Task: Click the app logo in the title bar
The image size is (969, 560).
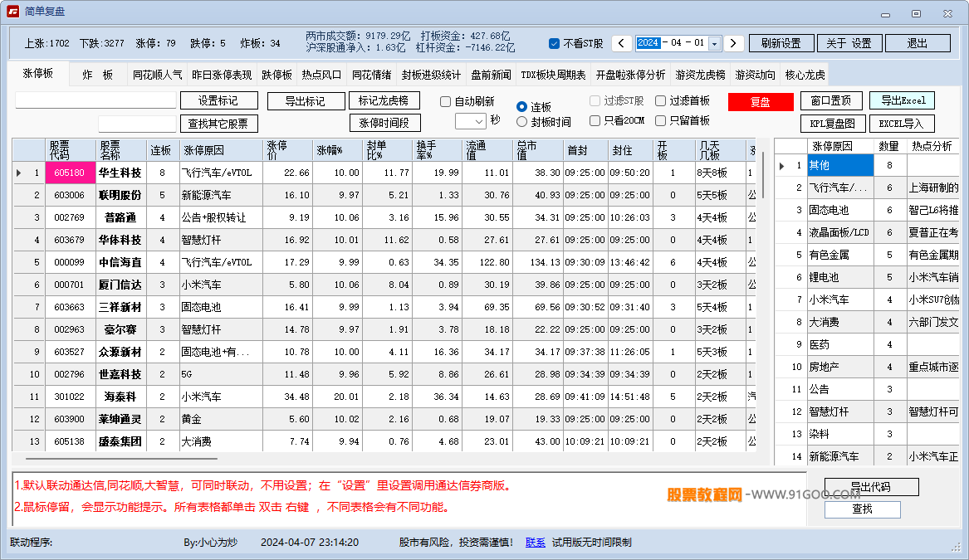Action: click(x=12, y=12)
